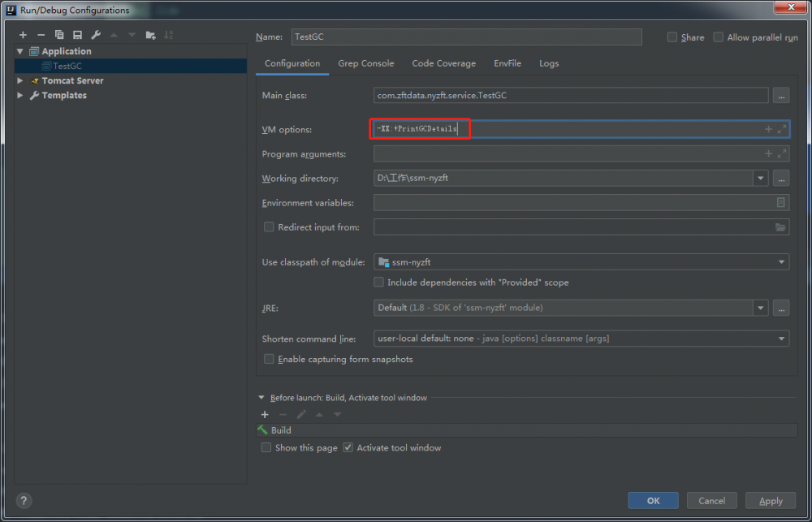The width and height of the screenshot is (812, 522).
Task: Create new folder for configurations
Action: [150, 35]
